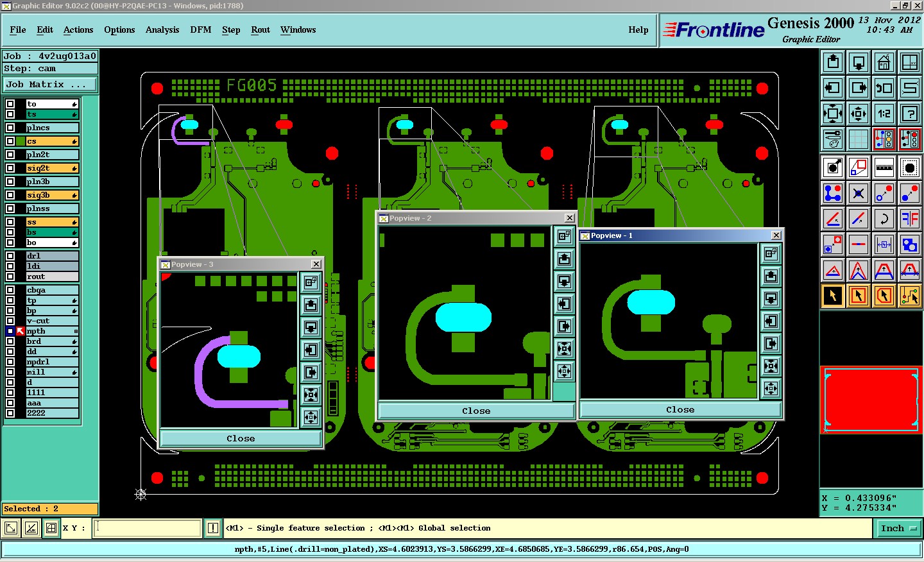924x562 pixels.
Task: Click the green color swatch of layer cs
Action: click(21, 141)
